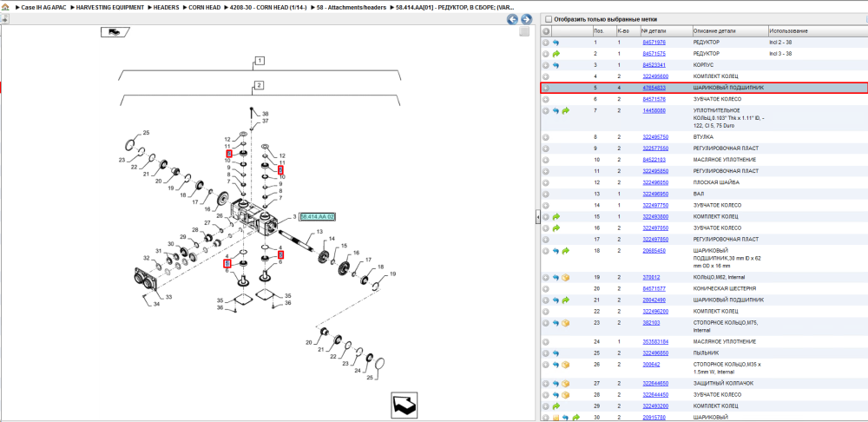Click the round plus icon in ВАЛ row
Image resolution: width=868 pixels, height=422 pixels.
coord(546,195)
